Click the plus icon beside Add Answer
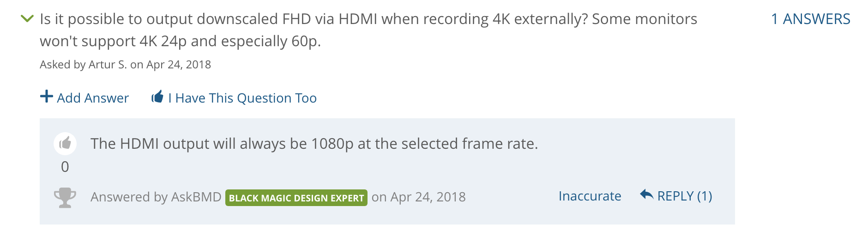This screenshot has width=868, height=231. pyautogui.click(x=47, y=97)
